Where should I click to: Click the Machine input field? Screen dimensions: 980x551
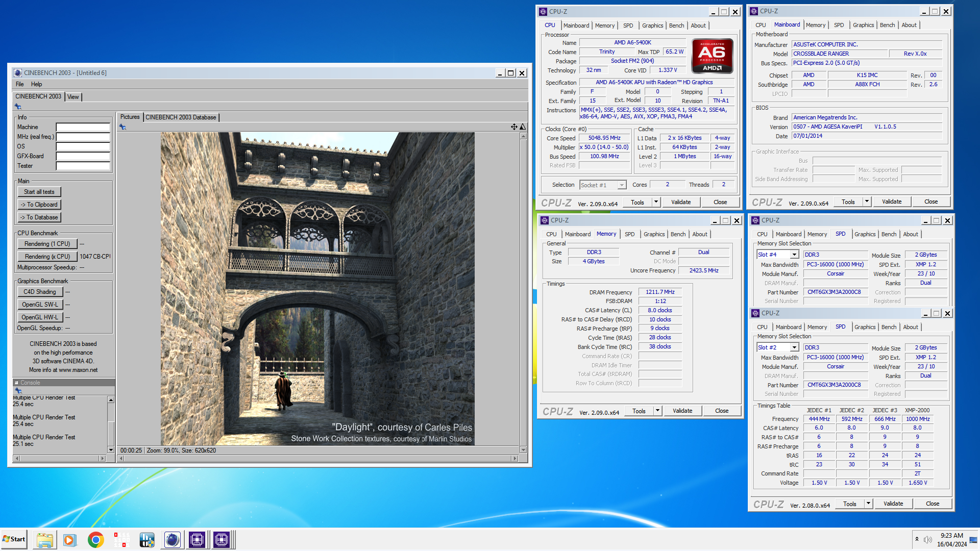click(x=83, y=127)
